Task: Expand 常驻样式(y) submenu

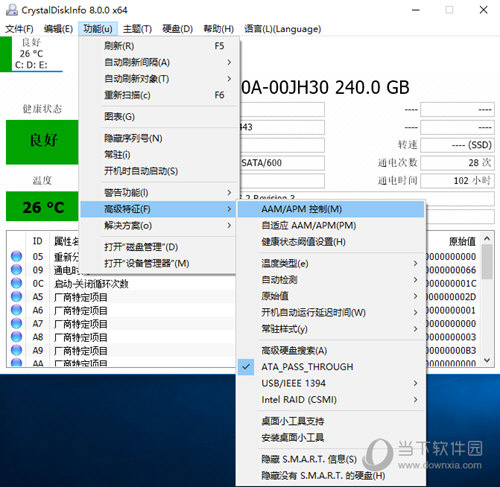Action: (331, 329)
